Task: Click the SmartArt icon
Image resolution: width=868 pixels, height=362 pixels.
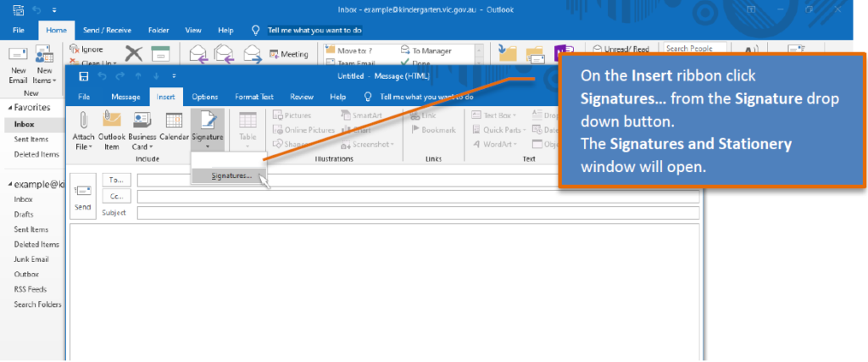Action: pyautogui.click(x=347, y=115)
